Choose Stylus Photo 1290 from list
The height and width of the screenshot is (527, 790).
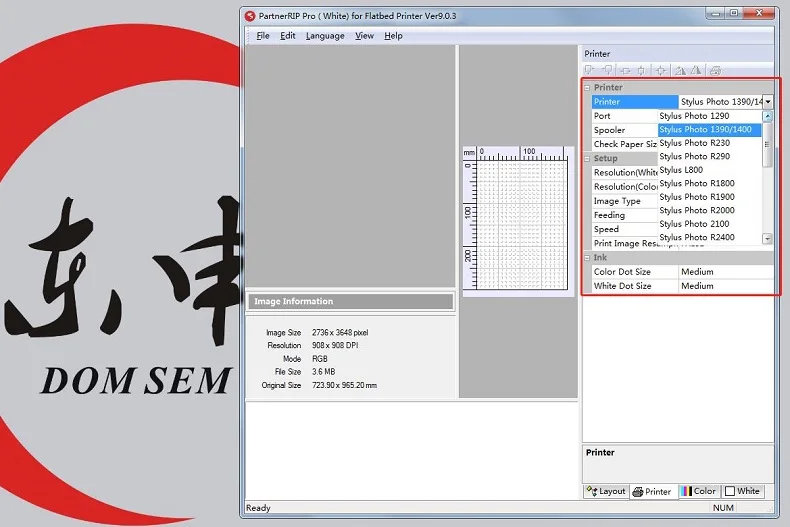(709, 116)
